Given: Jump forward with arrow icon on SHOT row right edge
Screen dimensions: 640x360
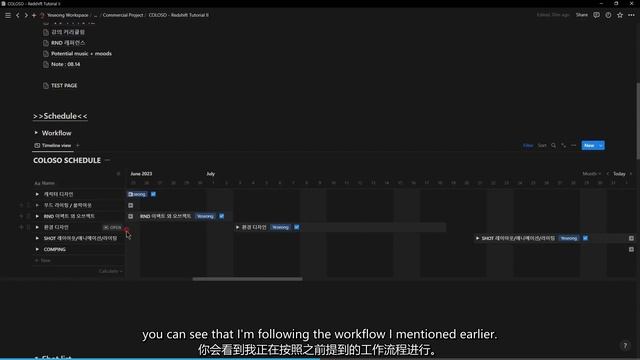Looking at the screenshot, I should pos(631,238).
